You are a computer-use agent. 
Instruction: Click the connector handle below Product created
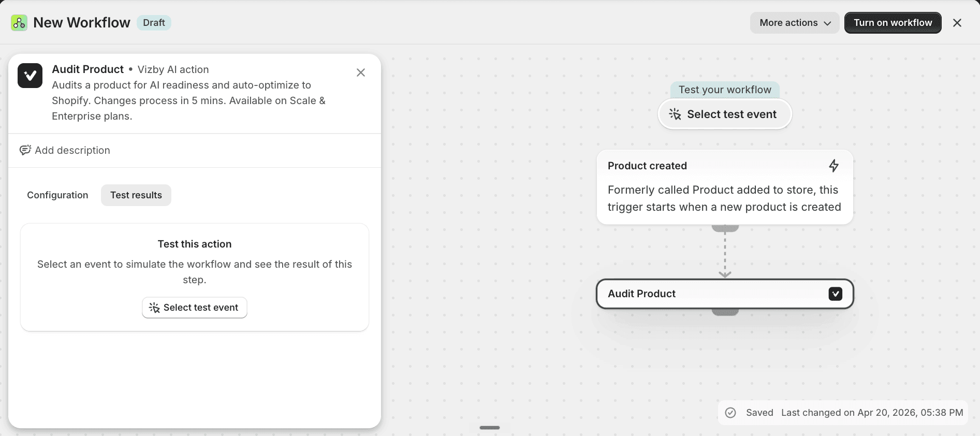pos(725,228)
